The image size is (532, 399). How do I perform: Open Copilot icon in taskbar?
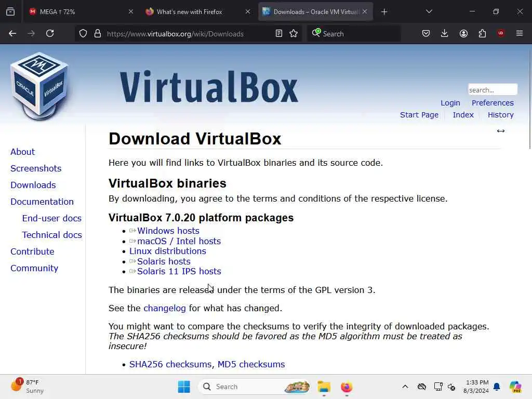click(x=515, y=387)
